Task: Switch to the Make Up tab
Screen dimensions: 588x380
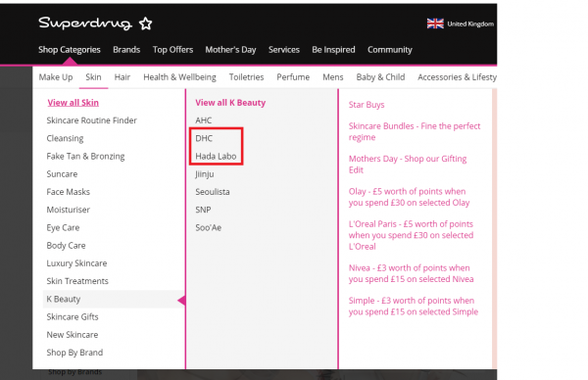Action: 56,77
